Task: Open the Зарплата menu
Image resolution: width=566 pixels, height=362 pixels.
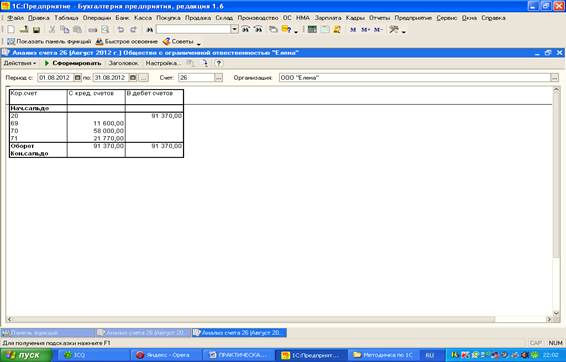Action: click(x=328, y=18)
